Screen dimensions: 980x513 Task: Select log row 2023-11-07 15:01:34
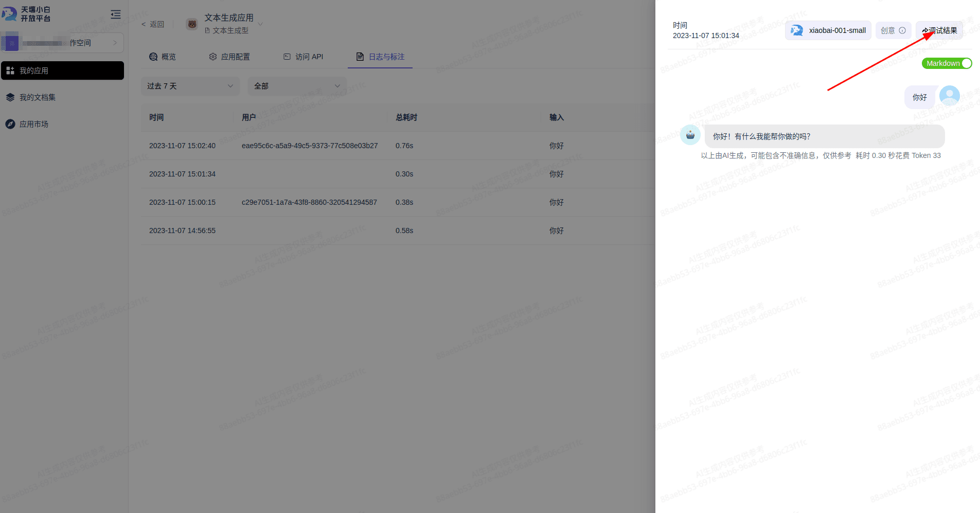(x=398, y=174)
